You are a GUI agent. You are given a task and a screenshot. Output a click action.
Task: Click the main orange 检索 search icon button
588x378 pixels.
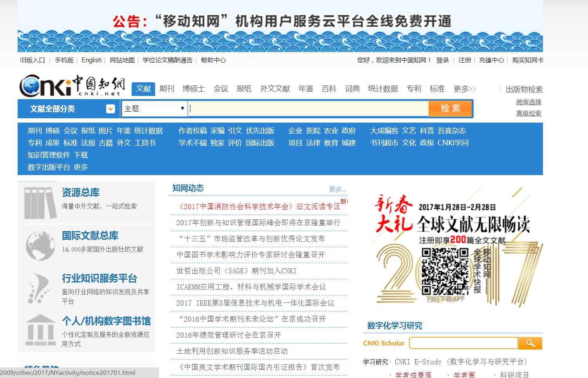pos(450,109)
